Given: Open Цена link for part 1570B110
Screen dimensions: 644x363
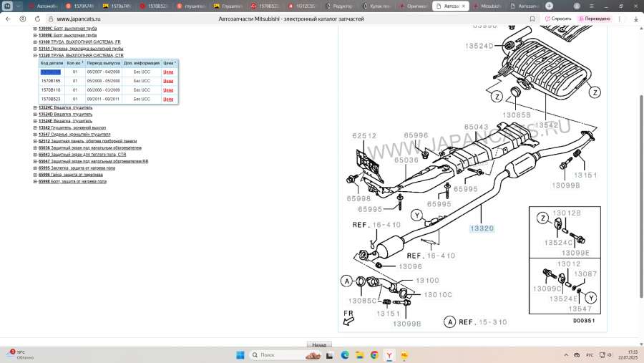Looking at the screenshot, I should click(168, 90).
